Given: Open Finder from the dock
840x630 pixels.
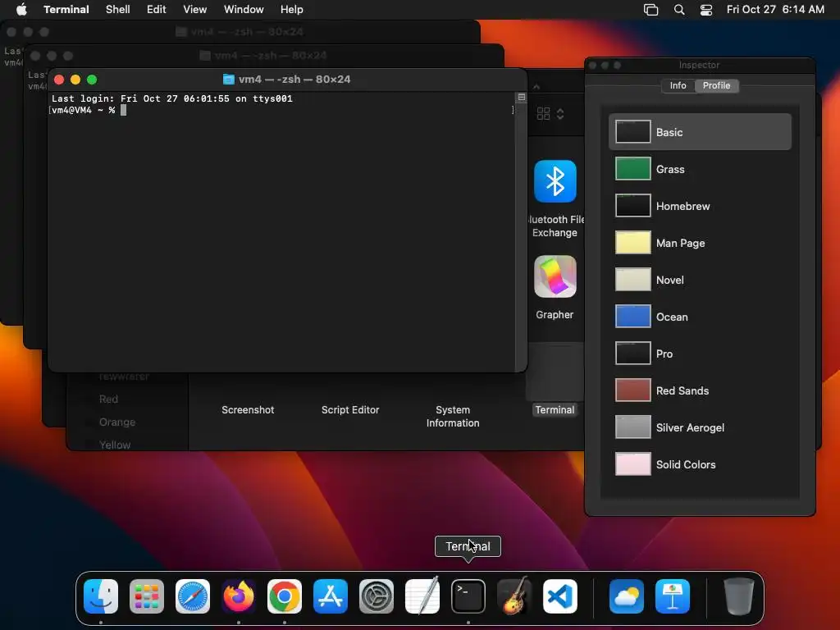Looking at the screenshot, I should click(x=101, y=596).
